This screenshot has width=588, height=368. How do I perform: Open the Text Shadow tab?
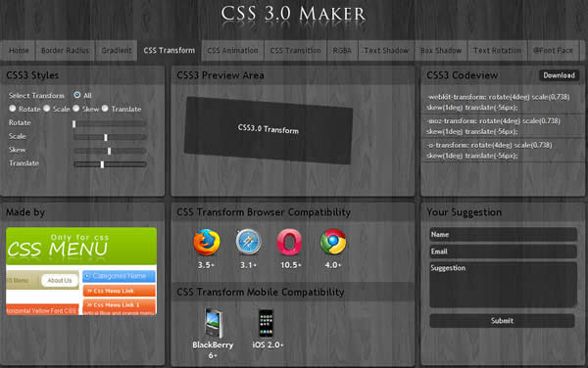[x=386, y=51]
